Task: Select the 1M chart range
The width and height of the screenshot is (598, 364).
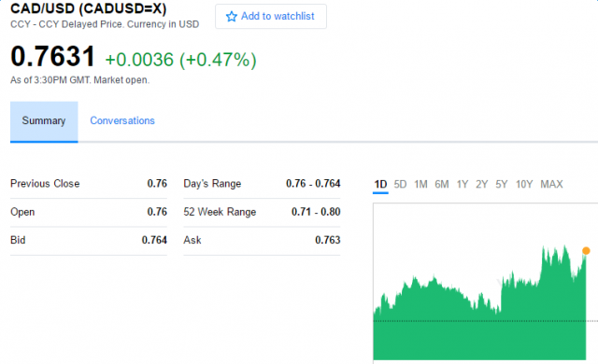Action: [x=420, y=185]
